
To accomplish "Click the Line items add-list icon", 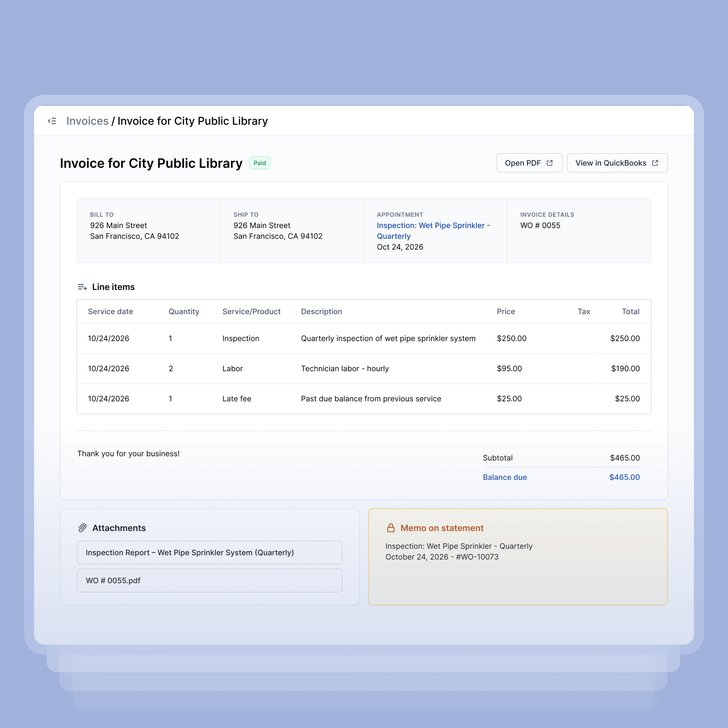I will [x=82, y=287].
